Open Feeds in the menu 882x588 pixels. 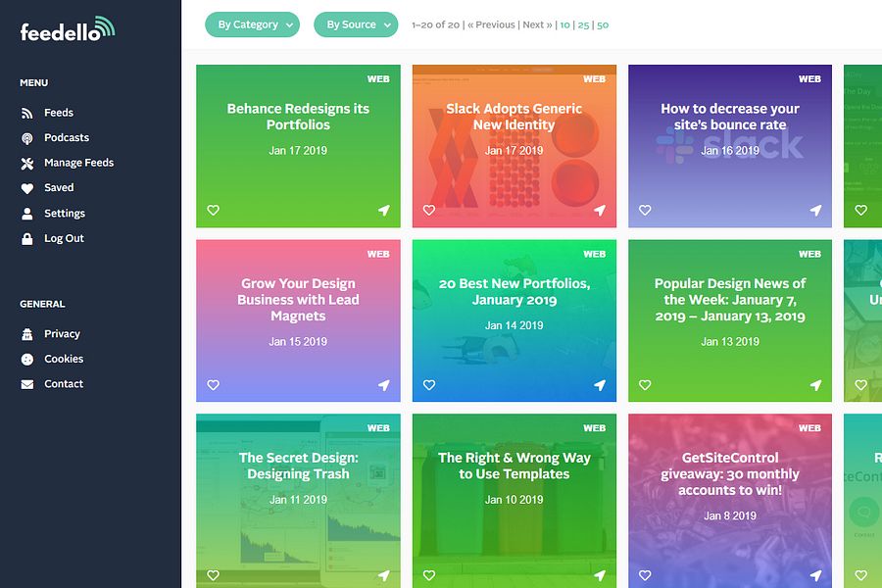[59, 113]
